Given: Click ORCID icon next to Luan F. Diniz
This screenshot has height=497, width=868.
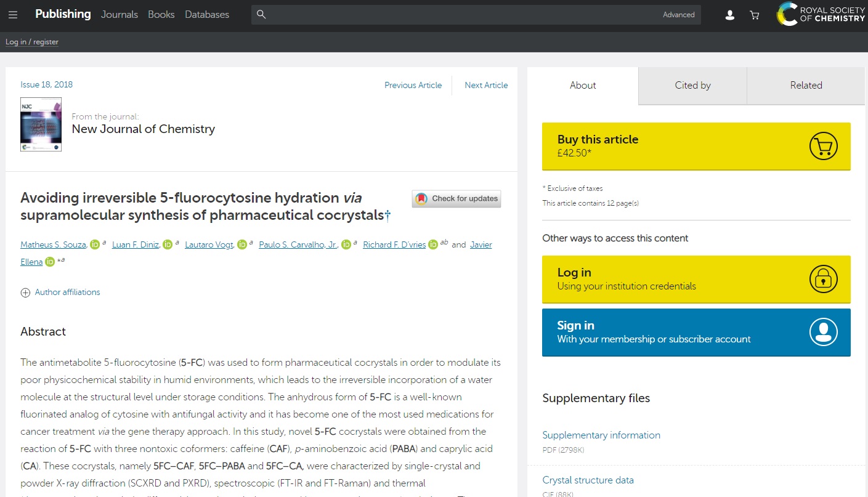Looking at the screenshot, I should (x=168, y=244).
